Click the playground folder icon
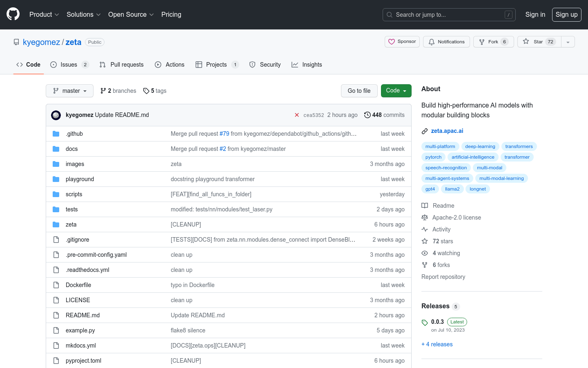This screenshot has width=588, height=368. pos(56,179)
